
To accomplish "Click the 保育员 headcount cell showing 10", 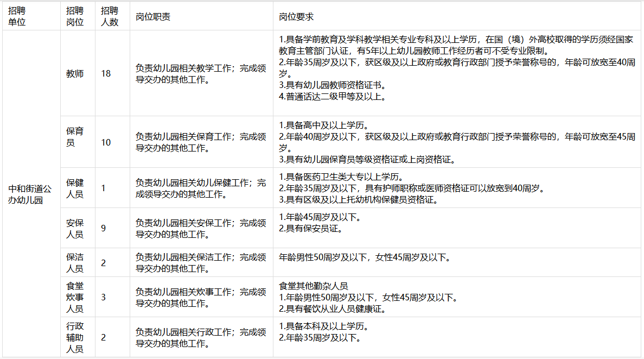I will pyautogui.click(x=106, y=142).
